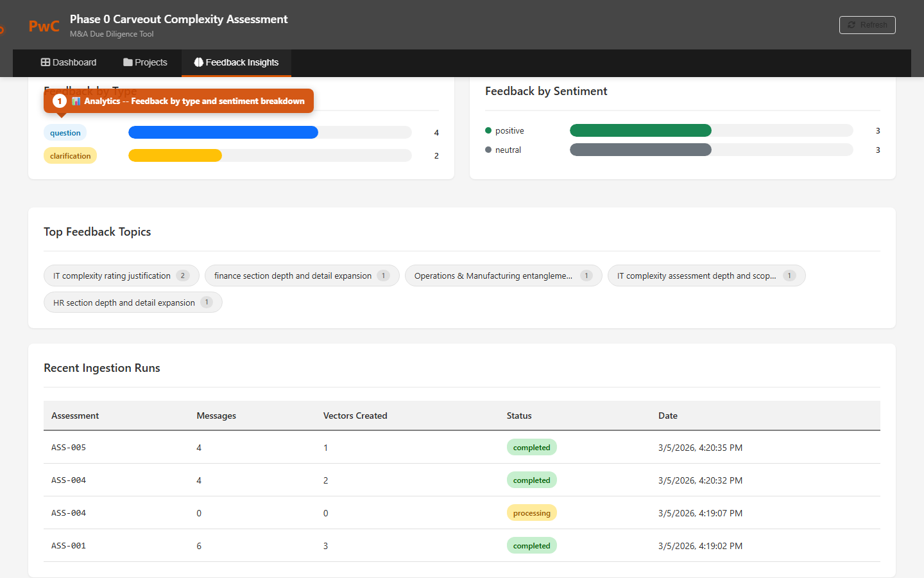Switch to the Projects tab
Image resolution: width=924 pixels, height=578 pixels.
click(x=145, y=62)
